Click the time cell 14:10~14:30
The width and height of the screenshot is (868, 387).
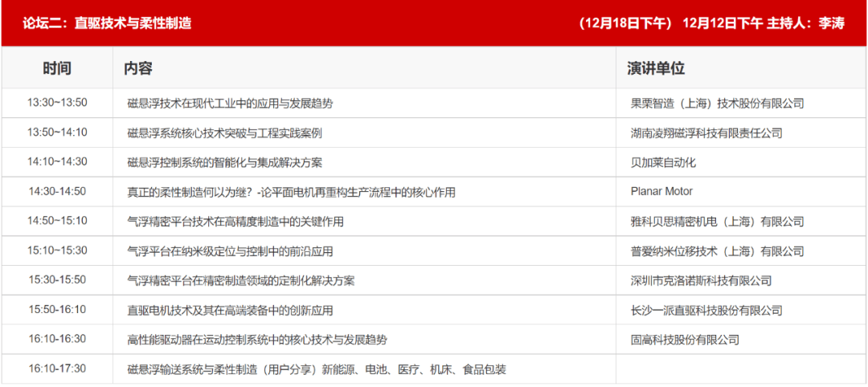click(58, 161)
